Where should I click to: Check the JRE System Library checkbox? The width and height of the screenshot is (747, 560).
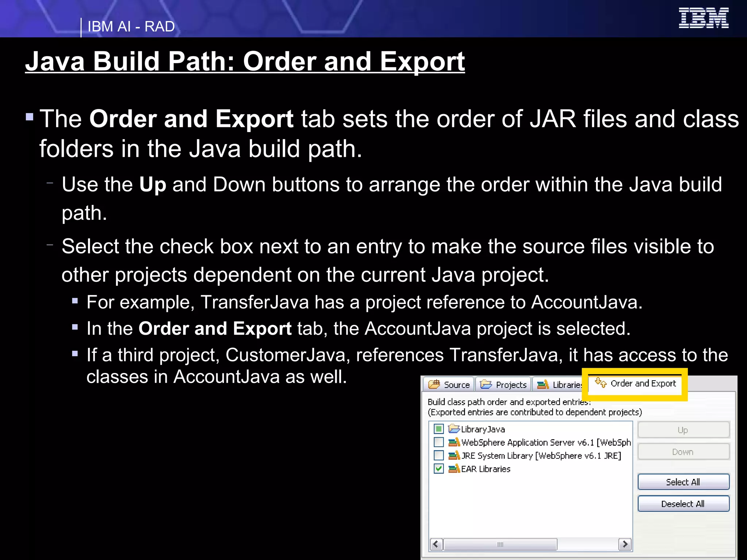point(439,455)
